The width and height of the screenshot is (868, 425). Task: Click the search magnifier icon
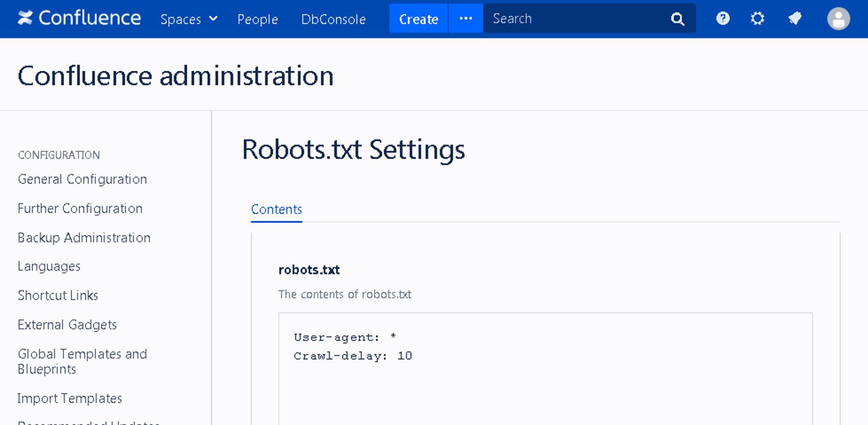677,19
